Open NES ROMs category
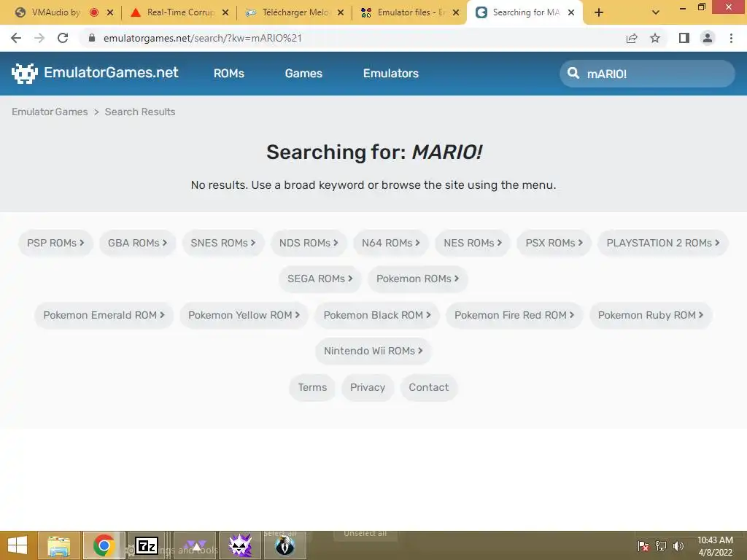 473,243
